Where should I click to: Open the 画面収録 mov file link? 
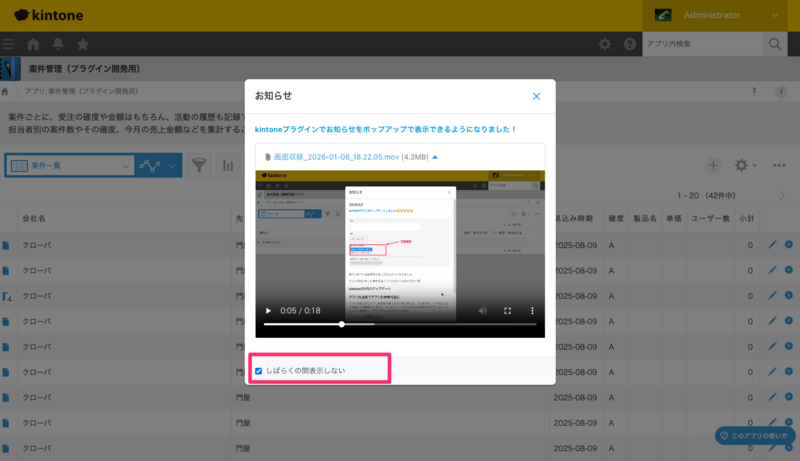coord(336,157)
